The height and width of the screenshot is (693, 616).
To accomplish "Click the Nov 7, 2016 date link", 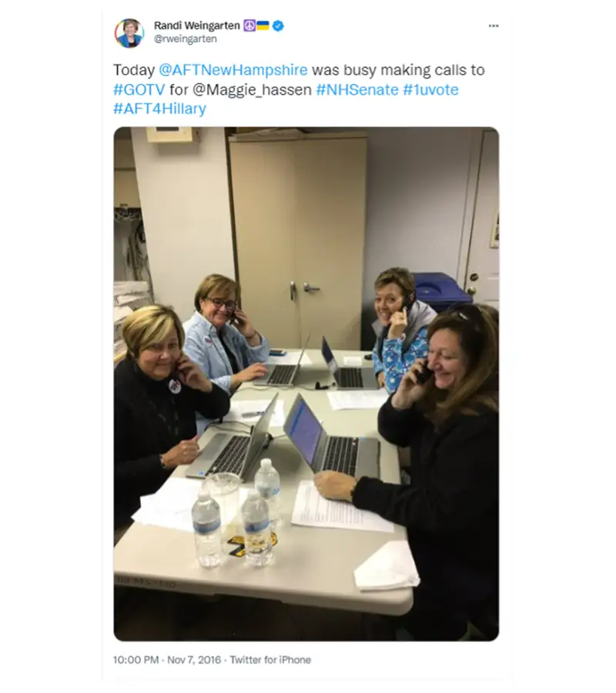I will (x=194, y=660).
